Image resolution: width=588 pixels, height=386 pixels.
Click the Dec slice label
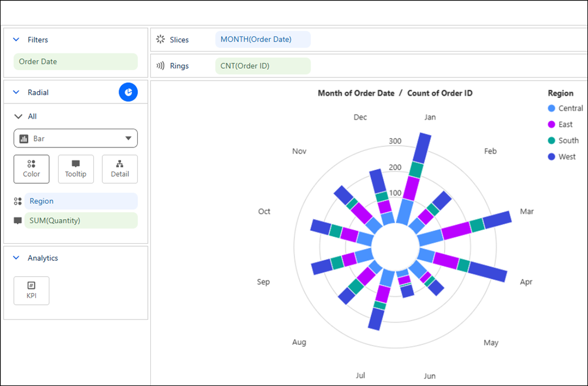360,117
